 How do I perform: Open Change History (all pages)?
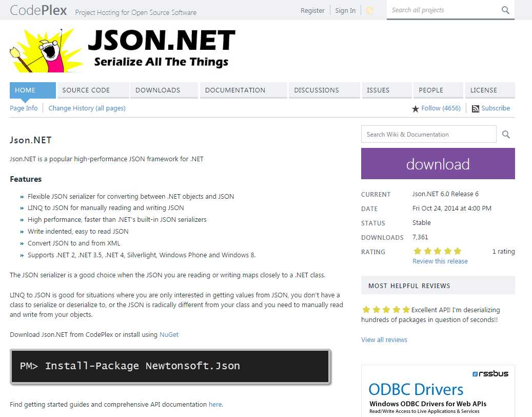click(x=87, y=108)
